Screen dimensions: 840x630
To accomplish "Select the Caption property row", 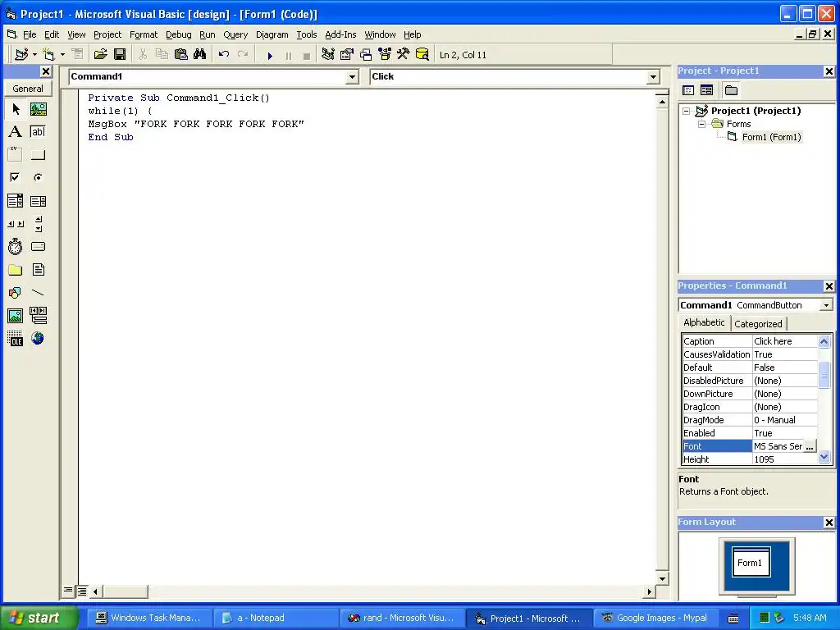I will [x=750, y=341].
